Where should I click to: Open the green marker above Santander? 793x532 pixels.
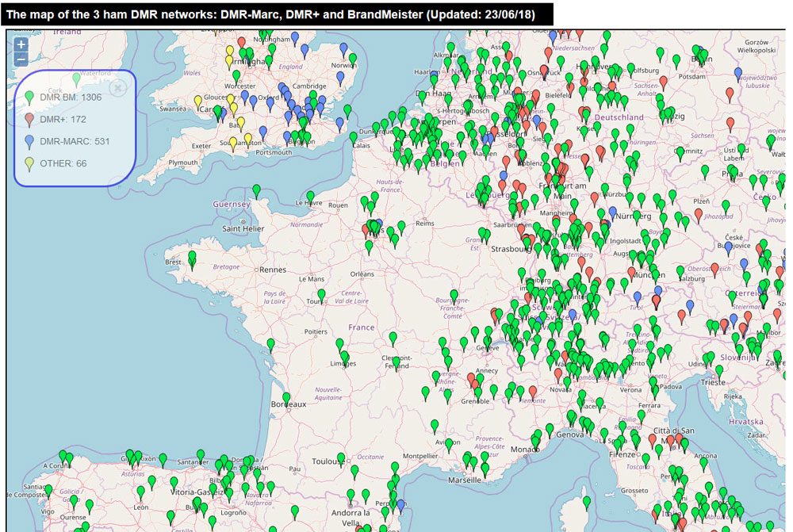[x=201, y=456]
